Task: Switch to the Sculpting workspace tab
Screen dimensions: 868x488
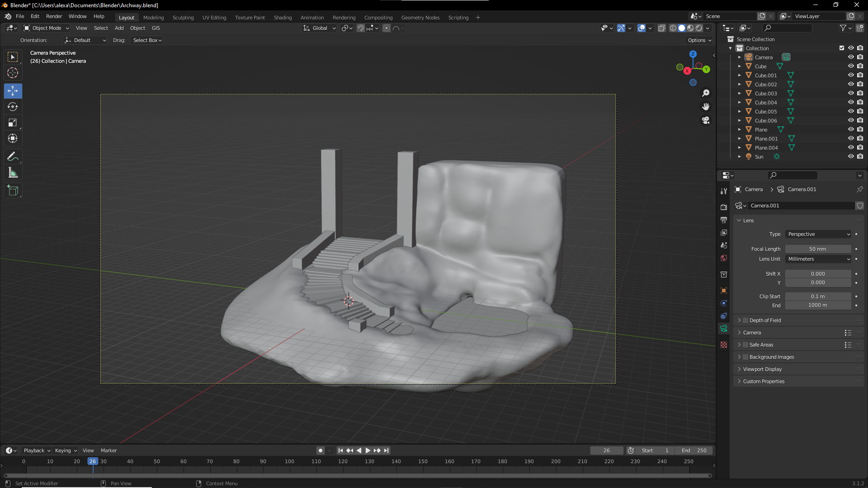Action: 183,18
